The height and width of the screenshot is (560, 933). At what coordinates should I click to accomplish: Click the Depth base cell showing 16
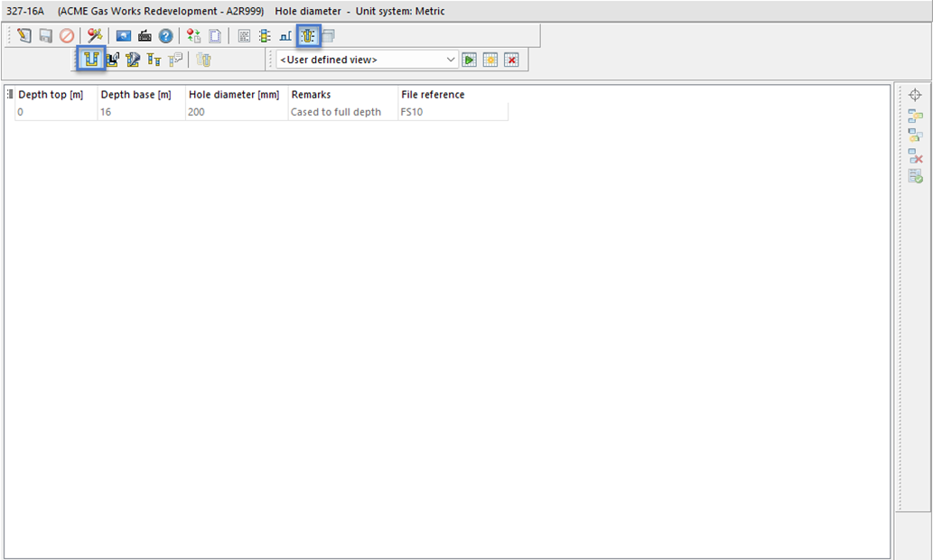tap(107, 113)
